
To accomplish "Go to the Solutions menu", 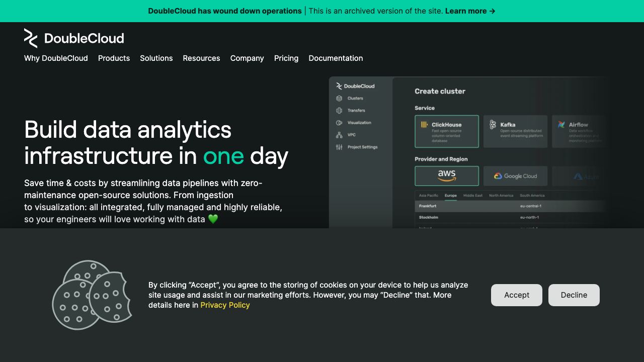I will 156,58.
